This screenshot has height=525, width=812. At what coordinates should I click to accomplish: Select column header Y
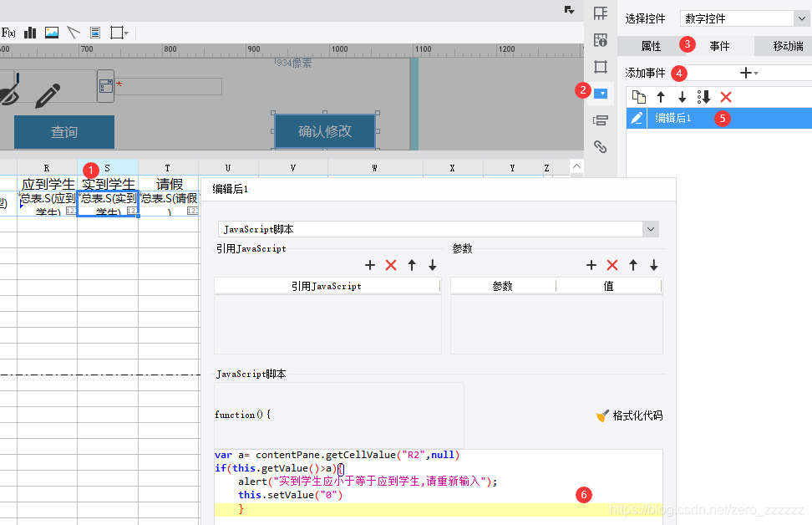coord(513,168)
